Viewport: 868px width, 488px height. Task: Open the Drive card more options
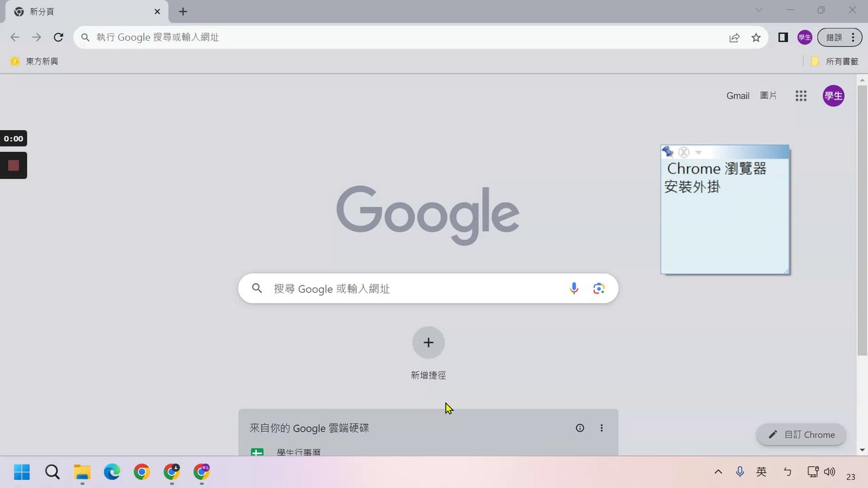pos(601,428)
